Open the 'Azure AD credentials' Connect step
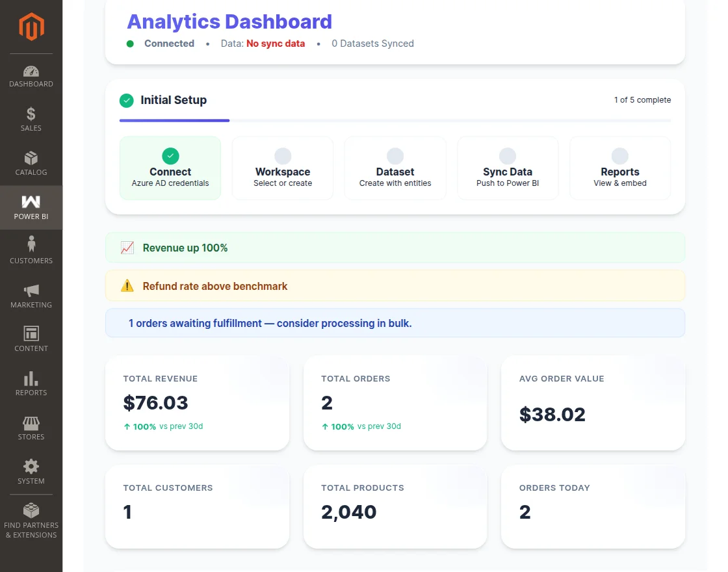This screenshot has height=572, width=728. [170, 168]
